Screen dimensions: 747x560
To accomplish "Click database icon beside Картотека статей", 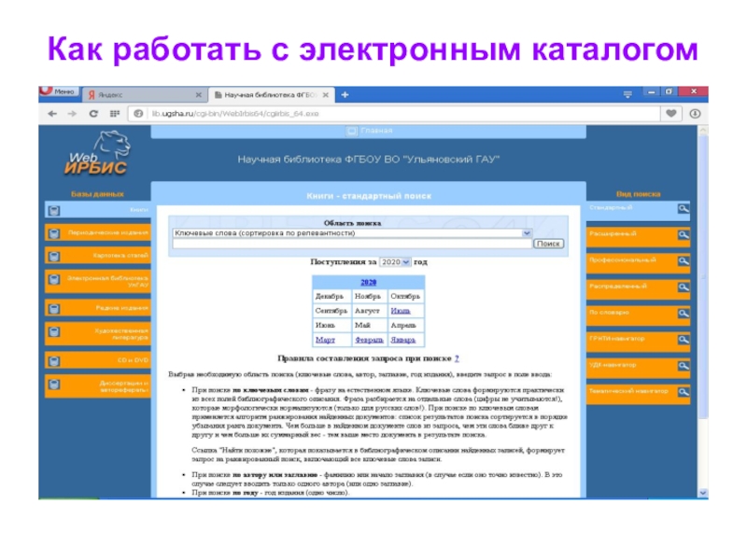I will click(x=52, y=257).
